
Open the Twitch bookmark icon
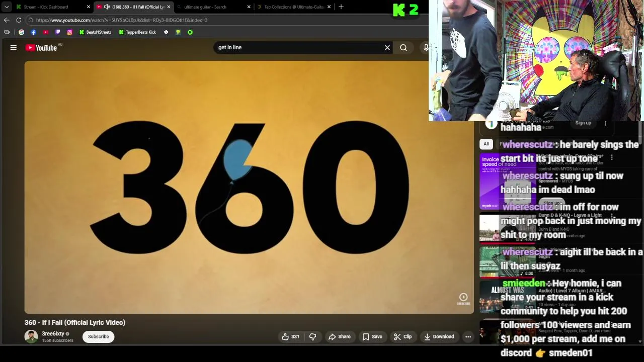[x=57, y=32]
